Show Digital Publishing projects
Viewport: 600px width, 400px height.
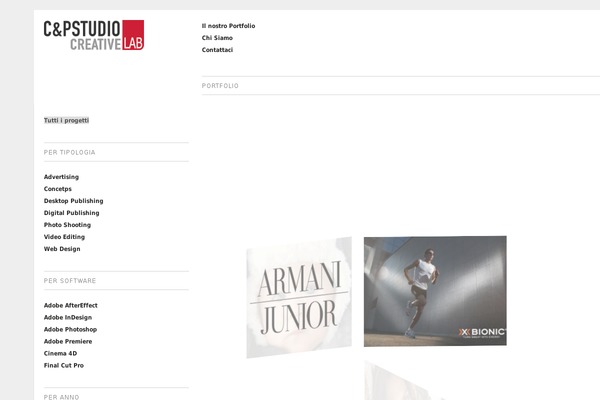pos(72,213)
